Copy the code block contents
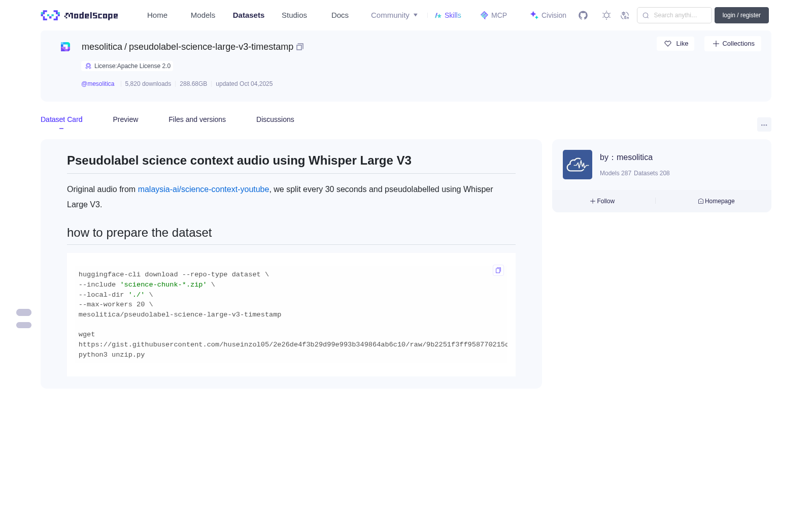Image resolution: width=812 pixels, height=508 pixels. point(498,270)
